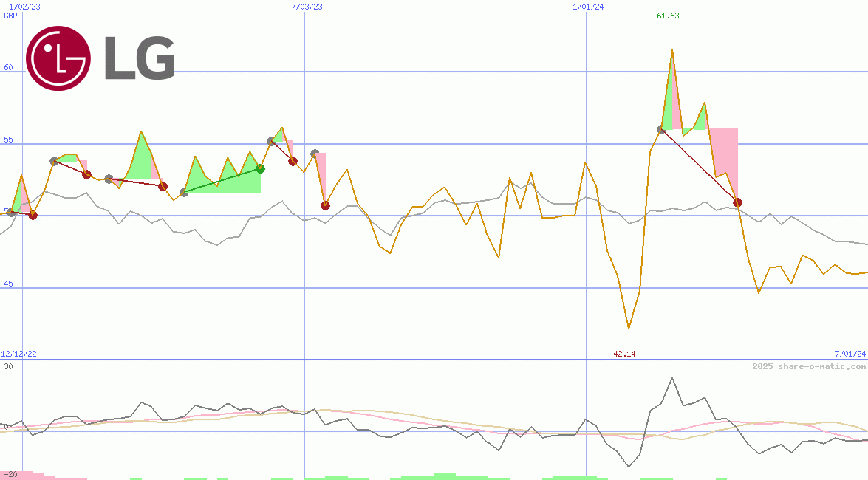Click the GBP currency label
The width and height of the screenshot is (868, 480).
click(x=10, y=16)
